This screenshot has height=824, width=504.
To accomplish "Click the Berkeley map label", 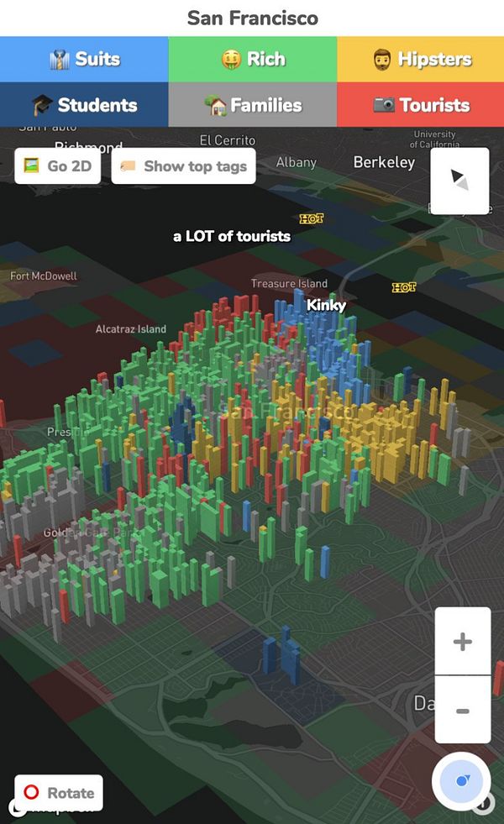I will (384, 162).
